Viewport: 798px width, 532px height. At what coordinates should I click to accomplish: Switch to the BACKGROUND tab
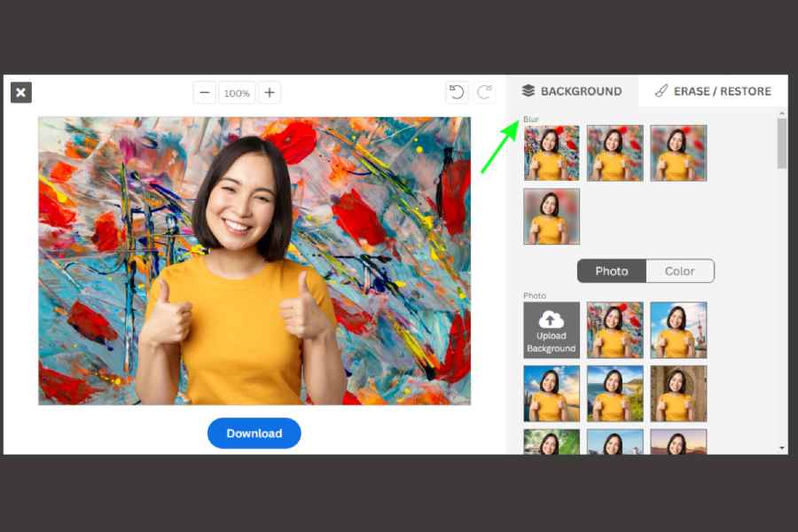pyautogui.click(x=572, y=91)
